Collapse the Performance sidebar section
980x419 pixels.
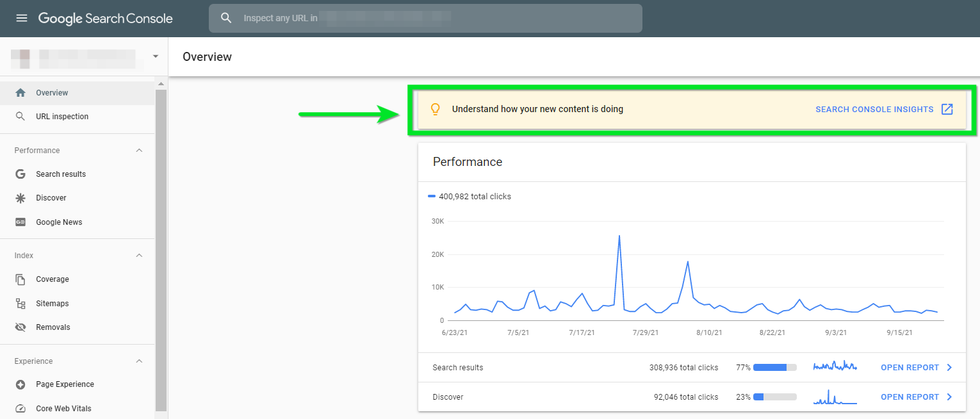[139, 151]
